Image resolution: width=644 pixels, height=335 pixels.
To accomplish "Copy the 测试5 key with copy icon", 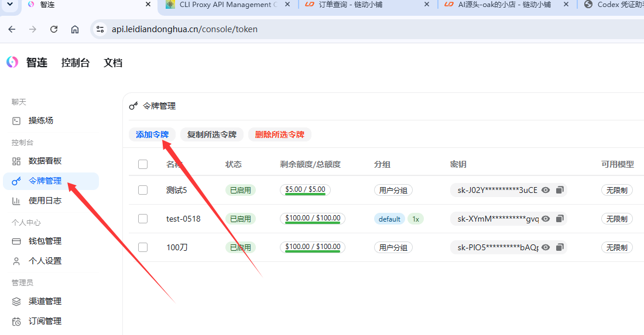I will click(559, 190).
